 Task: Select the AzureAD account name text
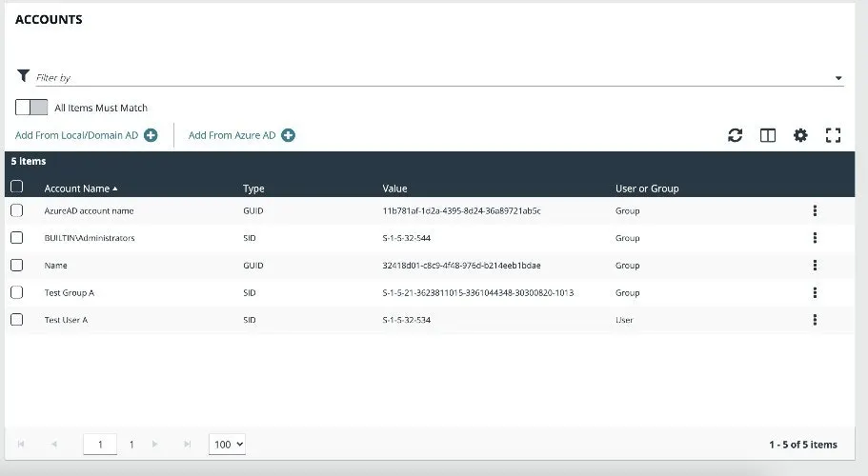(90, 210)
